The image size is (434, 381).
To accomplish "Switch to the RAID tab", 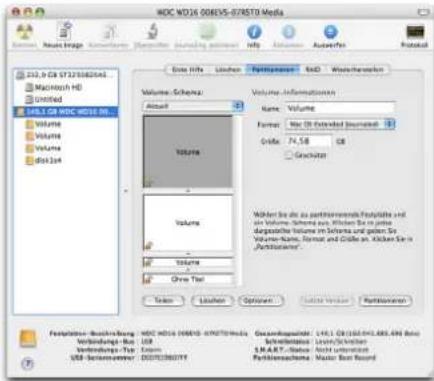I will [313, 70].
